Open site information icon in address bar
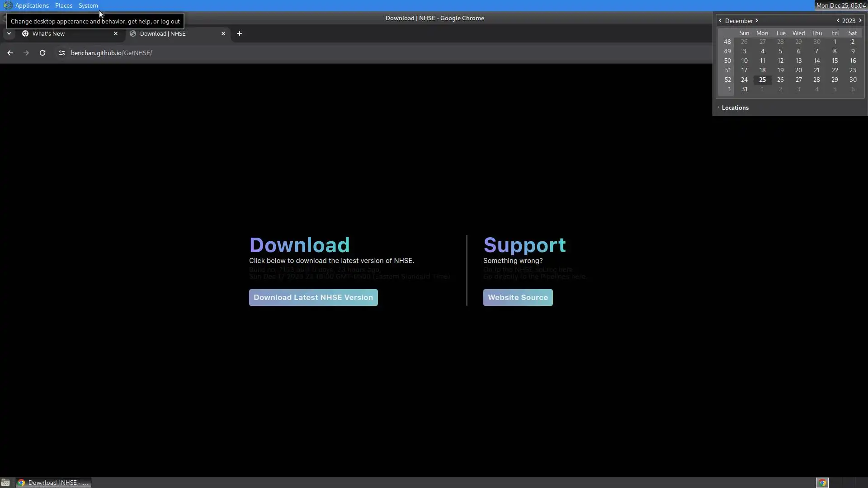Screen dimensions: 868x488 pyautogui.click(x=62, y=53)
